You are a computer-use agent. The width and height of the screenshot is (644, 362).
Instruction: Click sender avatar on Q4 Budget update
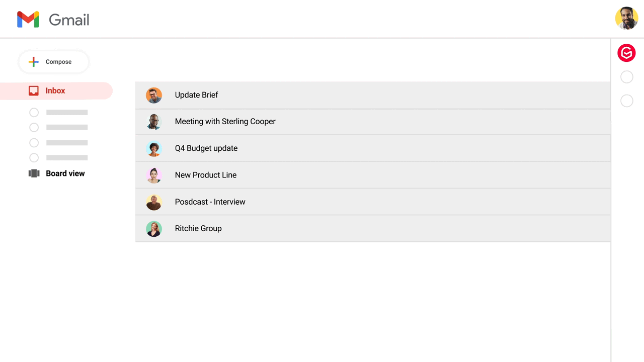[x=154, y=148]
